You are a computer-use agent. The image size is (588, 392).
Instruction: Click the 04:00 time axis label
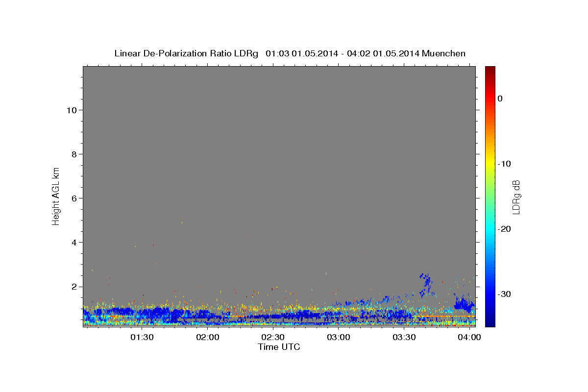tap(469, 338)
